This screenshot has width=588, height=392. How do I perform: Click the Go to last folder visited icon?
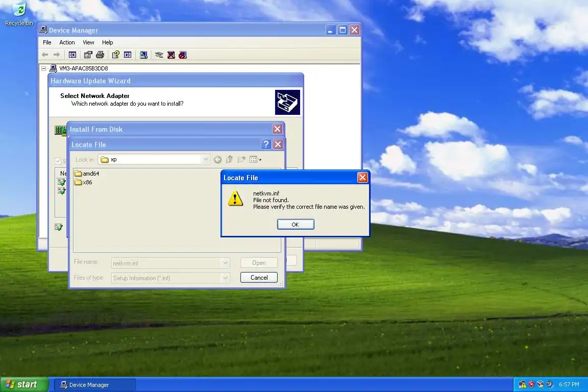tap(217, 160)
